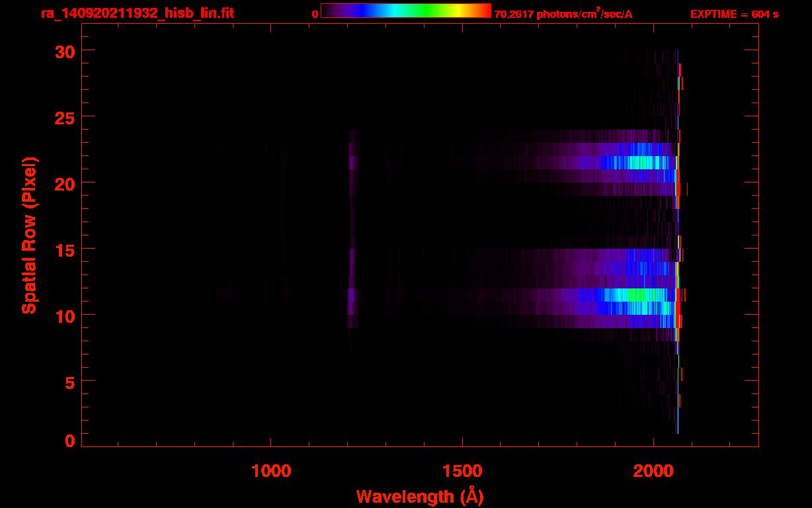Click the 2000 wavelength tick label
The width and height of the screenshot is (812, 508).
pyautogui.click(x=653, y=471)
